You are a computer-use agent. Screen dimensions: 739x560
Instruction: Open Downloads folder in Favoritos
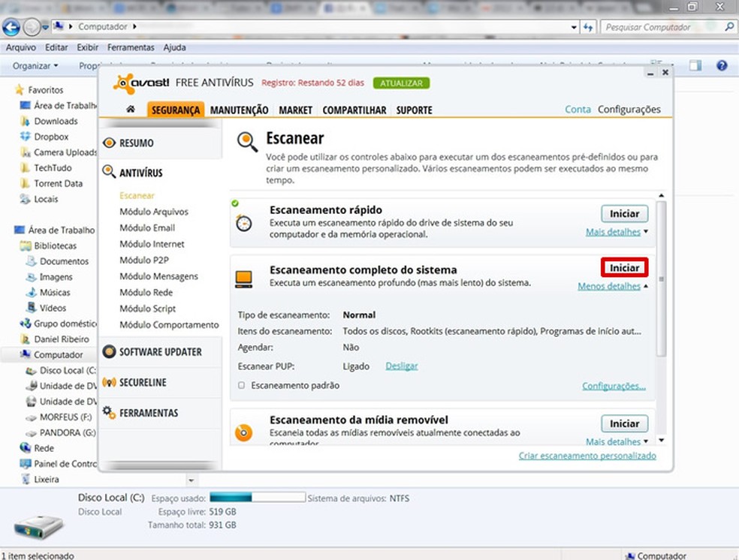pyautogui.click(x=55, y=121)
